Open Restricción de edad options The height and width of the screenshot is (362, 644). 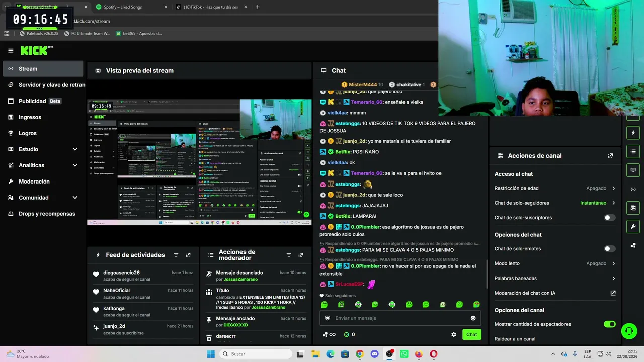point(555,188)
